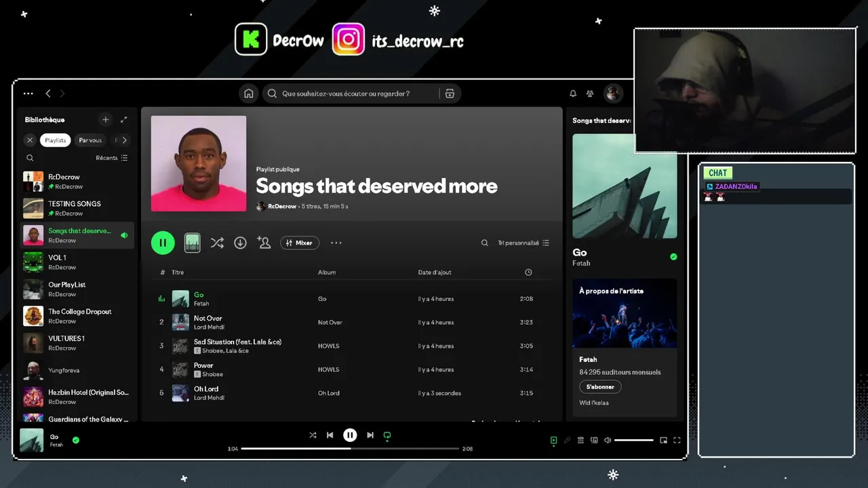The height and width of the screenshot is (488, 868).
Task: Toggle shuffle for the playlist
Action: pos(217,243)
